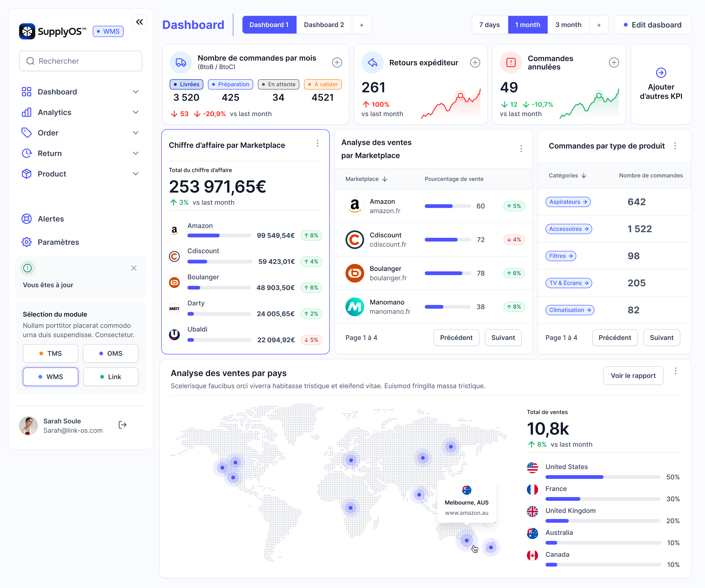
Task: Switch to the Link module
Action: (x=111, y=377)
